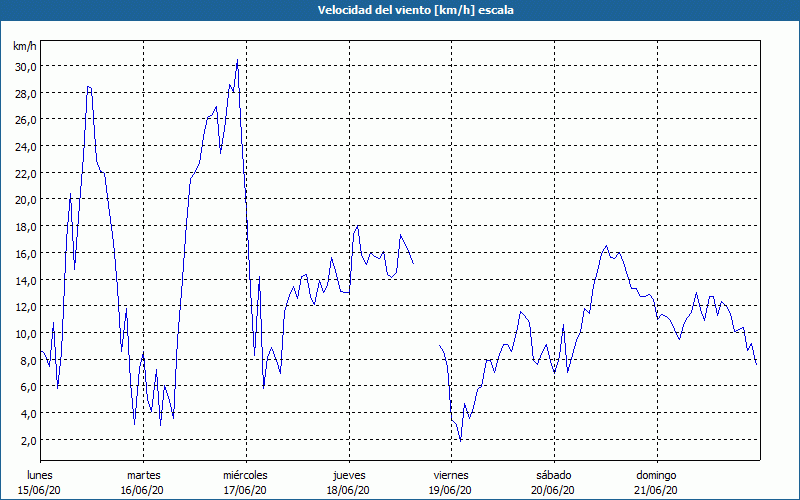
Task: Select the 'miércoles' day label
Action: pos(245,475)
